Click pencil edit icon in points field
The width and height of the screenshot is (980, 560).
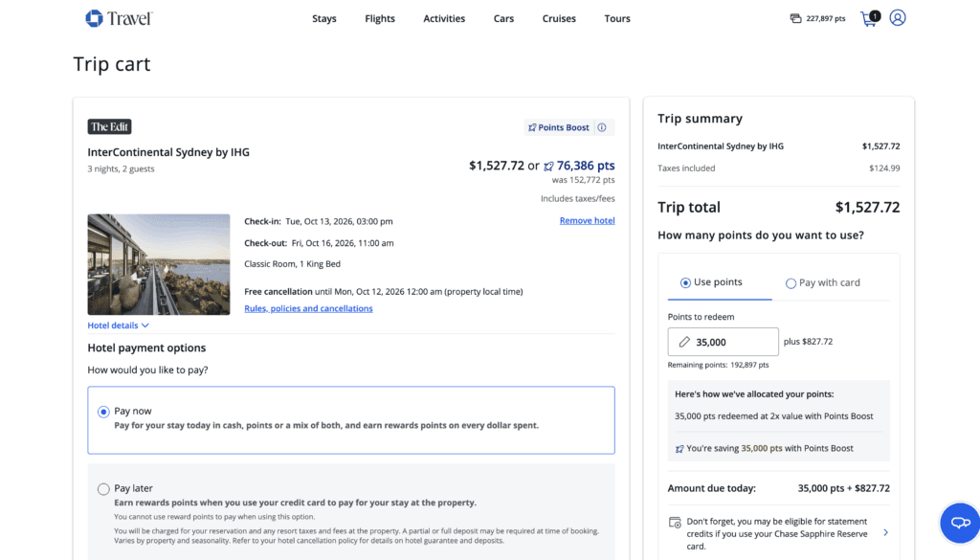click(684, 342)
